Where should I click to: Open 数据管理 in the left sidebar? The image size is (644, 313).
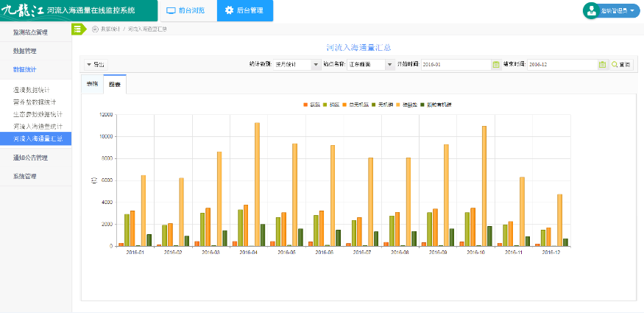click(x=24, y=51)
